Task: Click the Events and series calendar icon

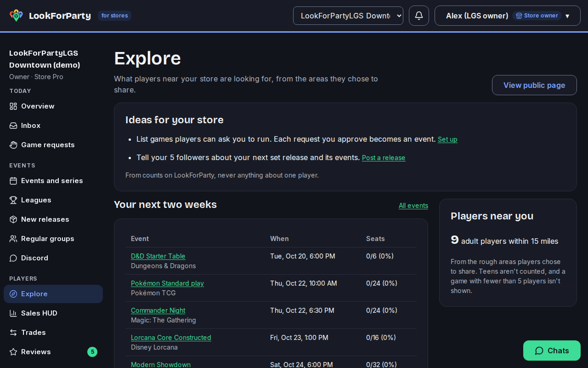Action: 13,181
